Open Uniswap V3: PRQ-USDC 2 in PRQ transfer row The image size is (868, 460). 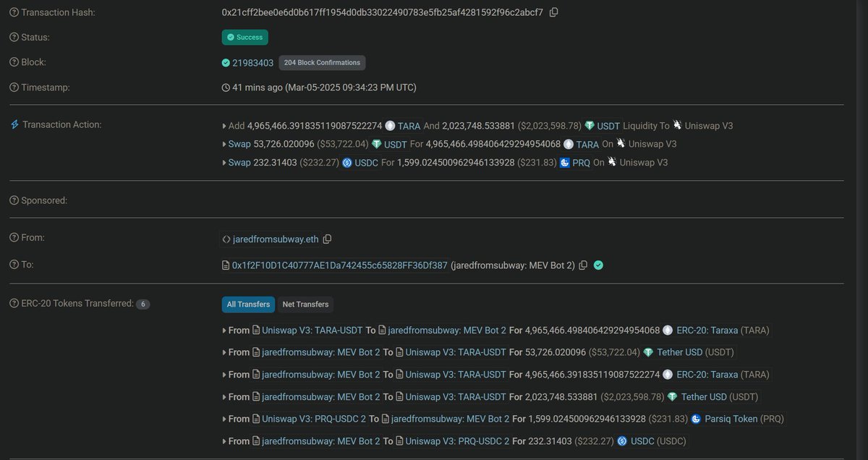(x=313, y=419)
